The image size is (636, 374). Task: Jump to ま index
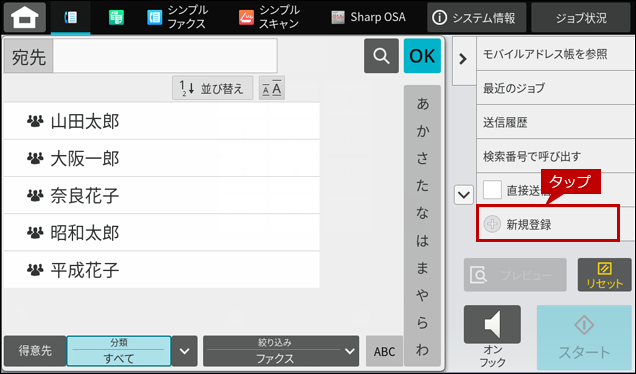point(423,268)
